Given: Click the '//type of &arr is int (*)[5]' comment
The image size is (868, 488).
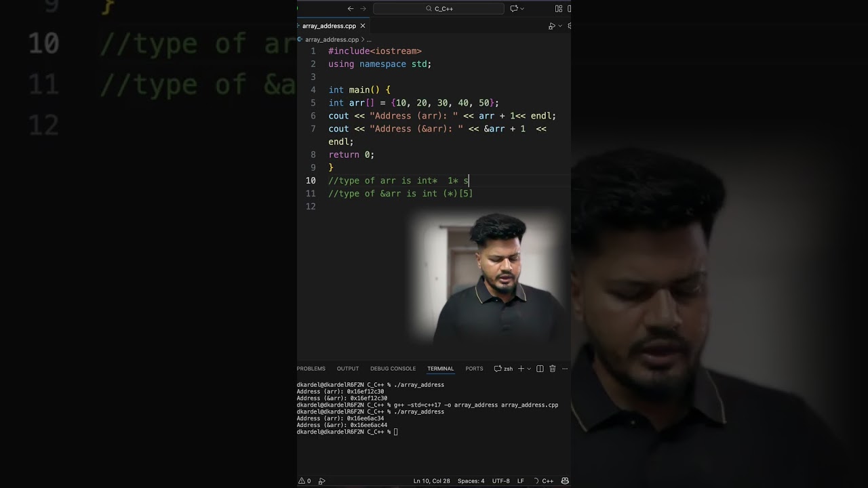Looking at the screenshot, I should [400, 193].
